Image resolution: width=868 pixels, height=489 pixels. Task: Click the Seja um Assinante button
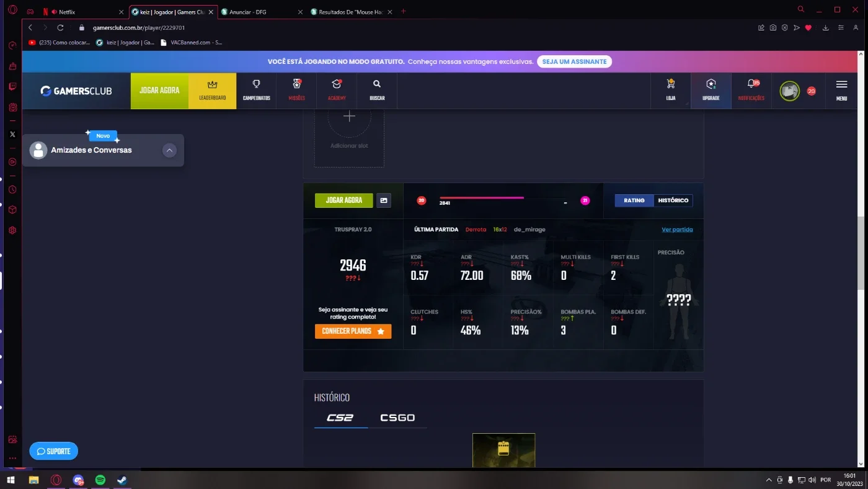[575, 61]
